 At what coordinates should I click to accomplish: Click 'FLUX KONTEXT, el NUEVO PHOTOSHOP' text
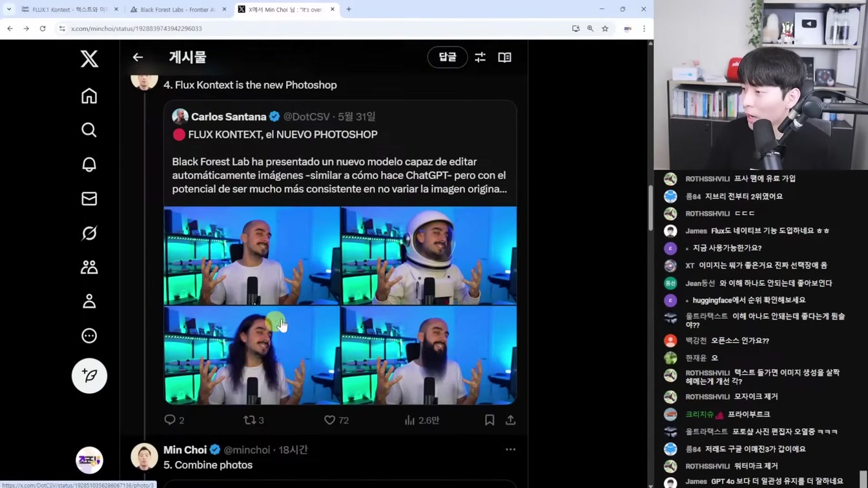pos(283,134)
